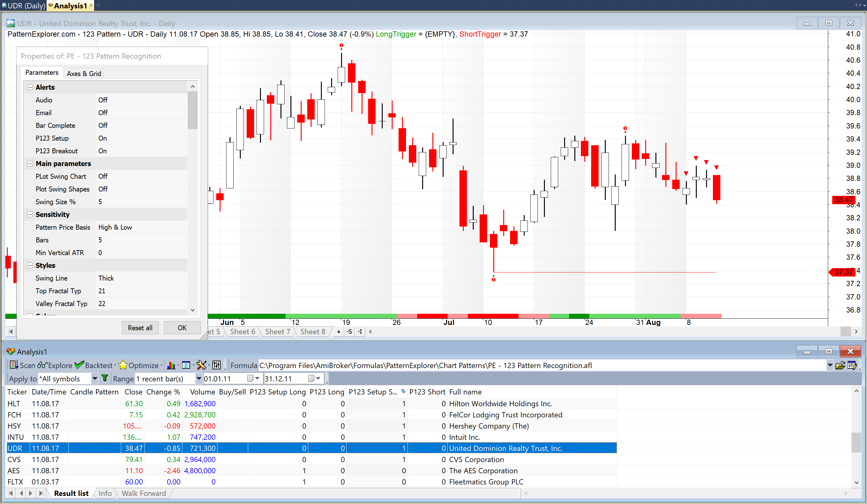Click the chart sheet lock icon

click(339, 331)
